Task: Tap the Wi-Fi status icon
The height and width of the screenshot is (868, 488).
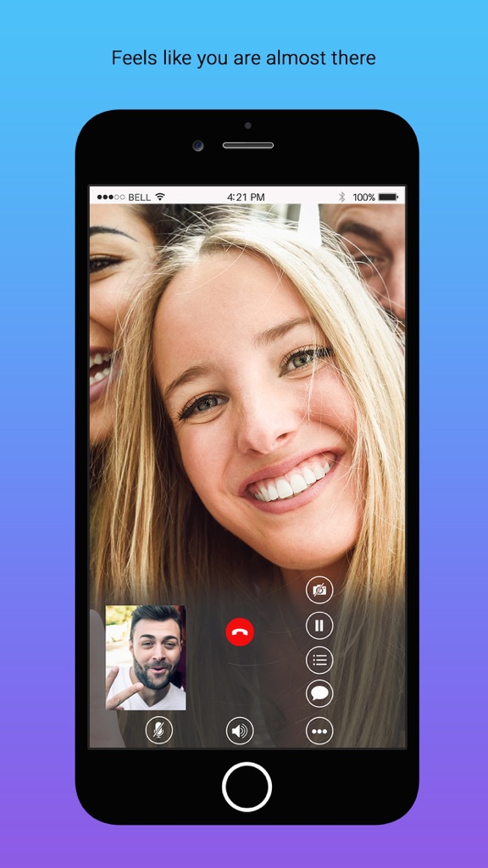Action: (x=160, y=197)
